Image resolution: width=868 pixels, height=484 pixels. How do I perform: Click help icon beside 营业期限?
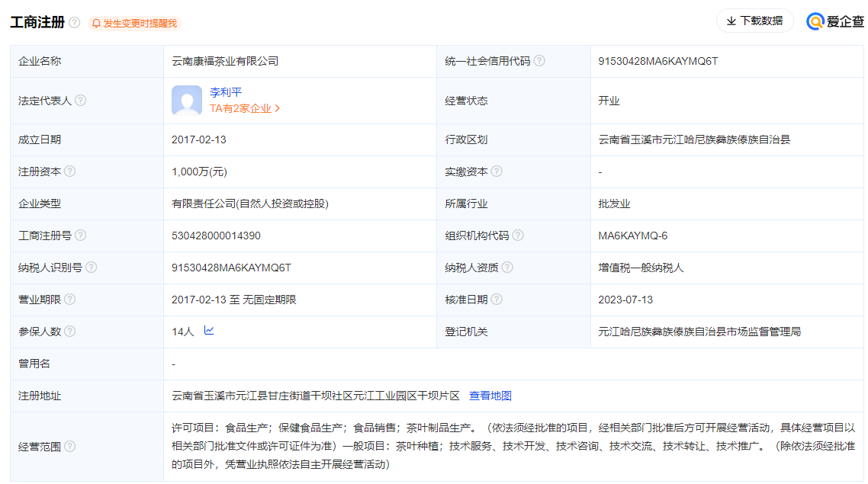(70, 300)
